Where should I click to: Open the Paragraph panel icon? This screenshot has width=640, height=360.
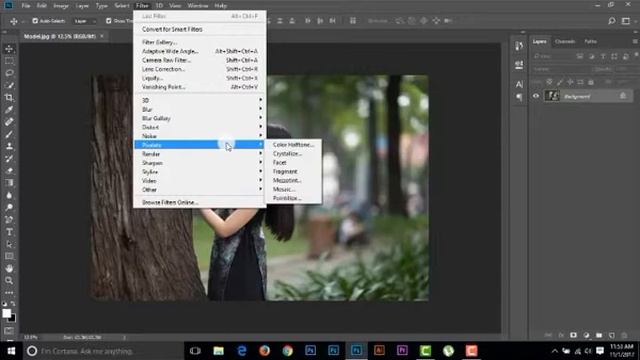click(519, 97)
